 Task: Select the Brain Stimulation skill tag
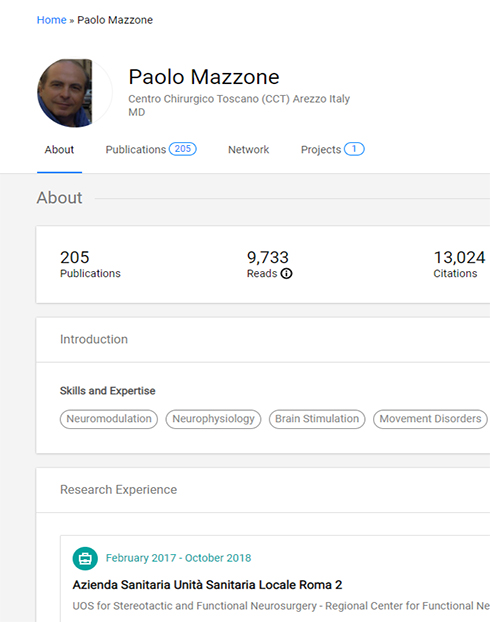coord(317,419)
